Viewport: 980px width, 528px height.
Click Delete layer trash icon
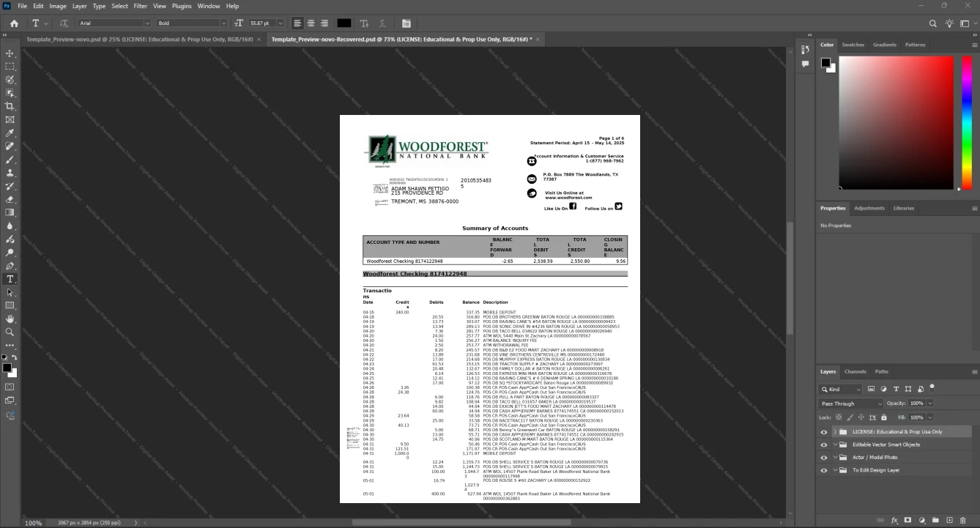tap(963, 520)
